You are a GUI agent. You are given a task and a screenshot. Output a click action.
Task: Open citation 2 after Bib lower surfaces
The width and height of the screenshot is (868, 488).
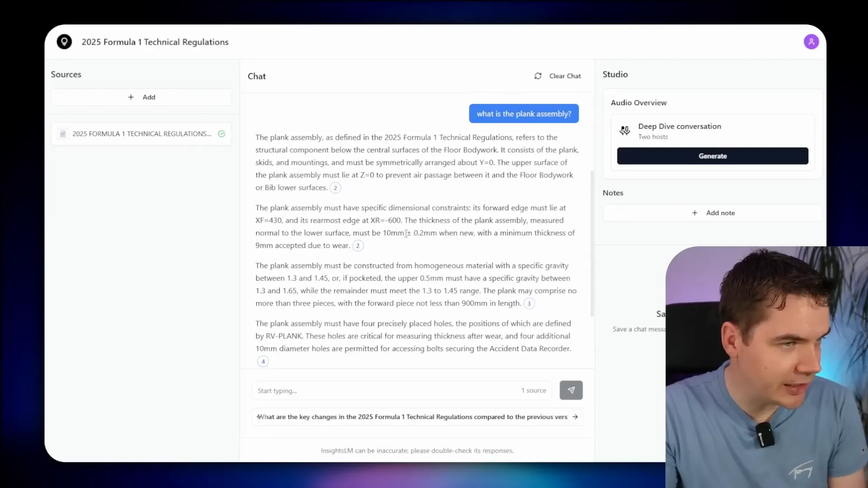pos(335,188)
